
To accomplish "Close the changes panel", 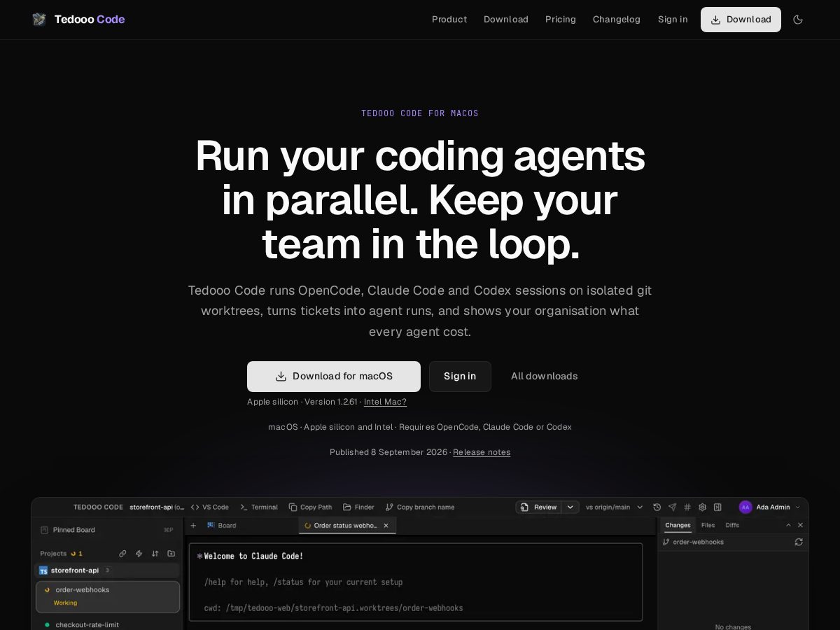I will point(800,525).
